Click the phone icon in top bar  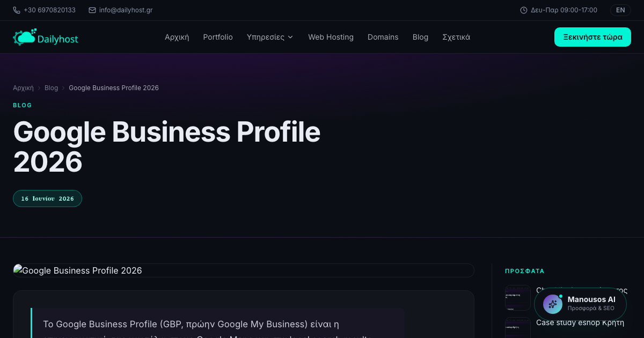coord(17,10)
